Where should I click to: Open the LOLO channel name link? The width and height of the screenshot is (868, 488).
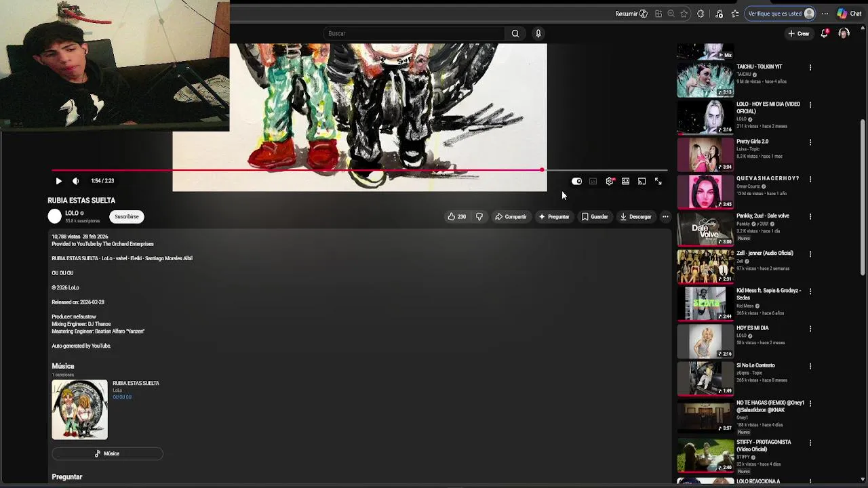[72, 213]
